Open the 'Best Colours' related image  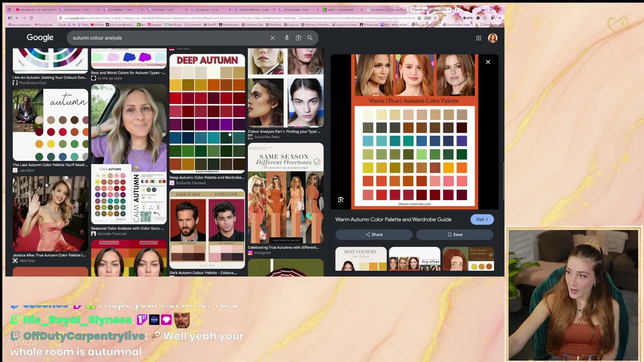pos(361,259)
